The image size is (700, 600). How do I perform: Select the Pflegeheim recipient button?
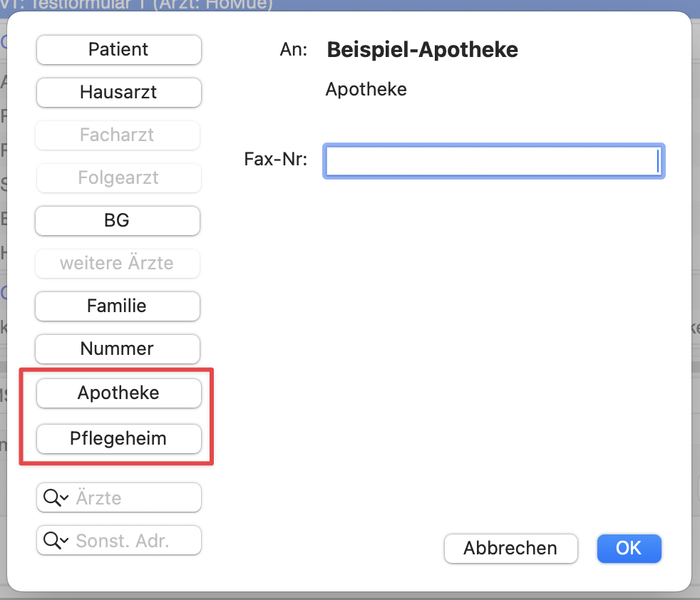pos(118,439)
